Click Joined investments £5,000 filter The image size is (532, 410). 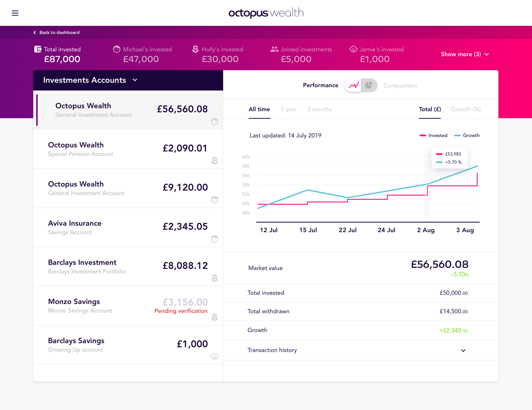click(301, 54)
